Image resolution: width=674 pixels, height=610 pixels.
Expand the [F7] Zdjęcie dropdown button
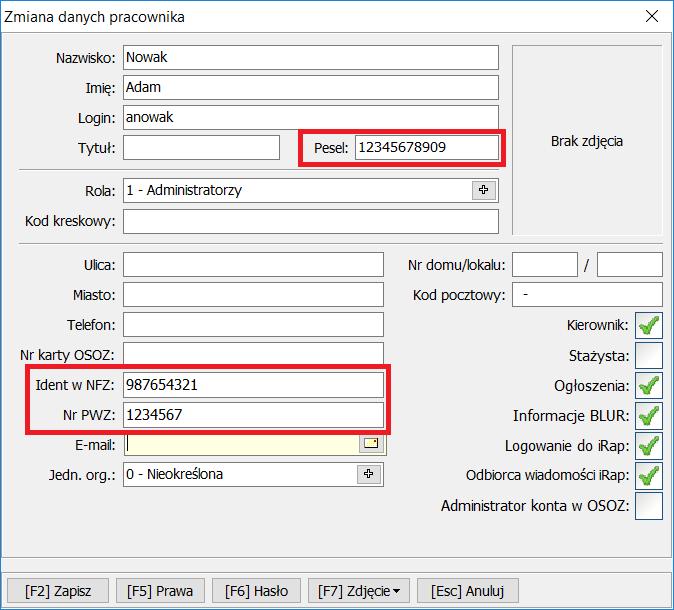[359, 591]
